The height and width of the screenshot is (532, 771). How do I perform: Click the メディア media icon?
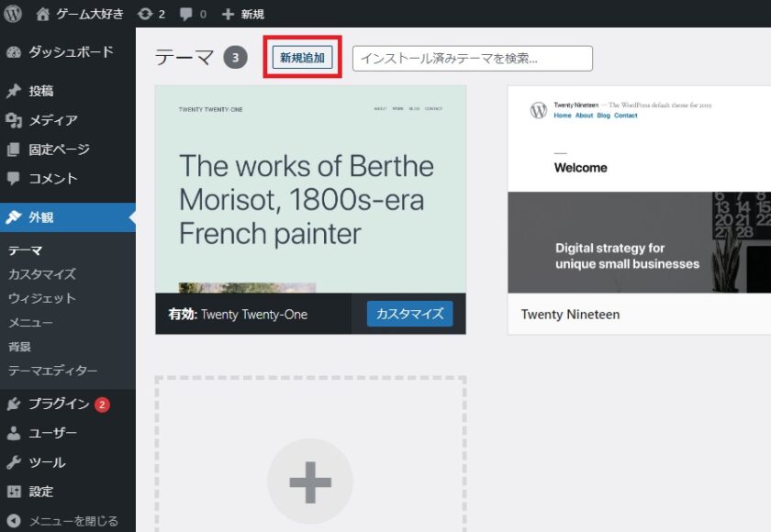click(x=14, y=120)
